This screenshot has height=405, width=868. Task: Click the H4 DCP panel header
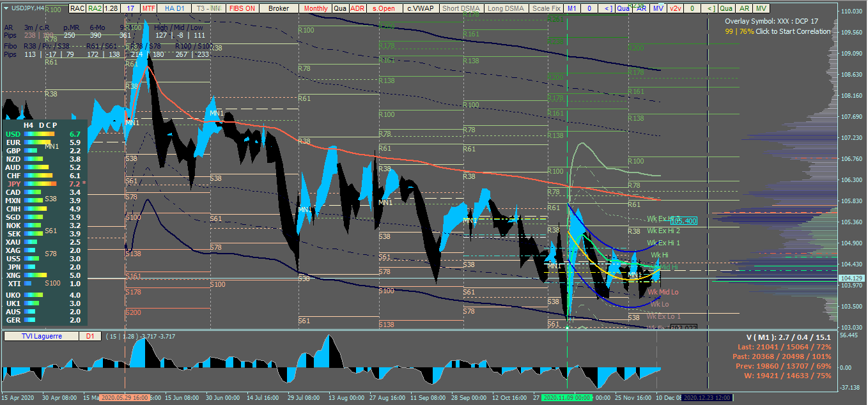[40, 125]
